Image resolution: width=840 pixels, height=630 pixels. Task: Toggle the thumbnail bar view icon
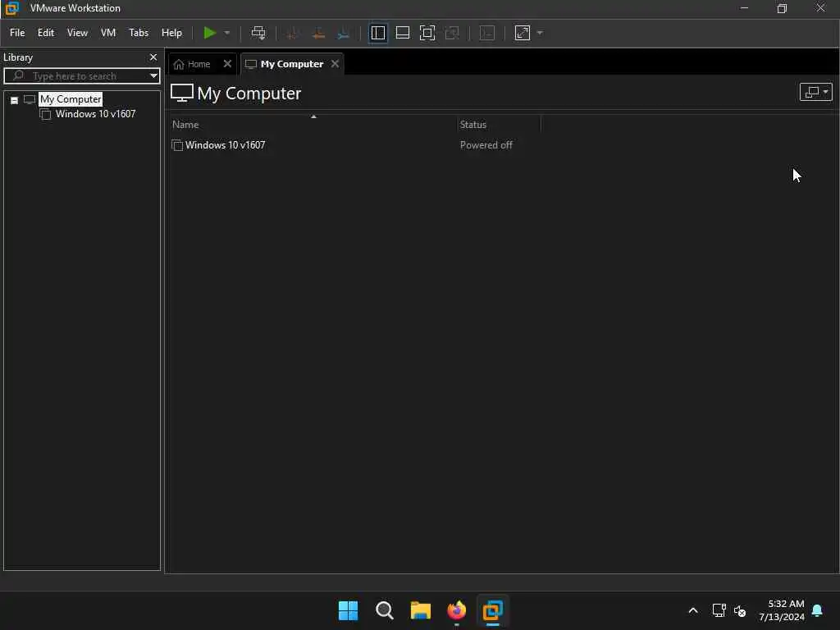[x=402, y=33]
